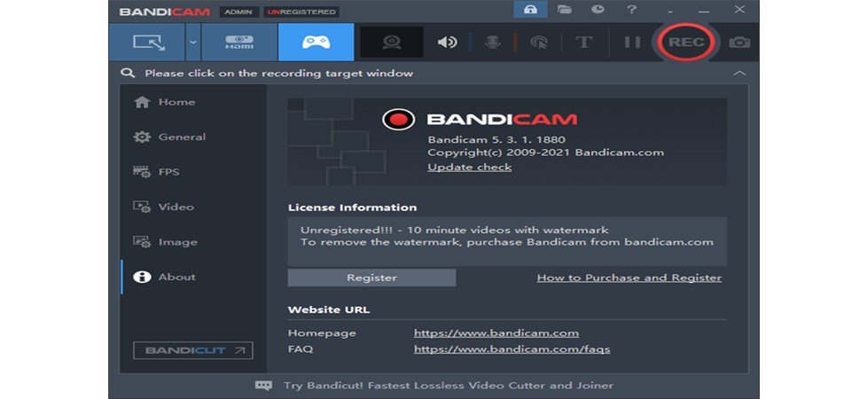Click the BANDICUT launch button
868x399 pixels.
pyautogui.click(x=193, y=350)
